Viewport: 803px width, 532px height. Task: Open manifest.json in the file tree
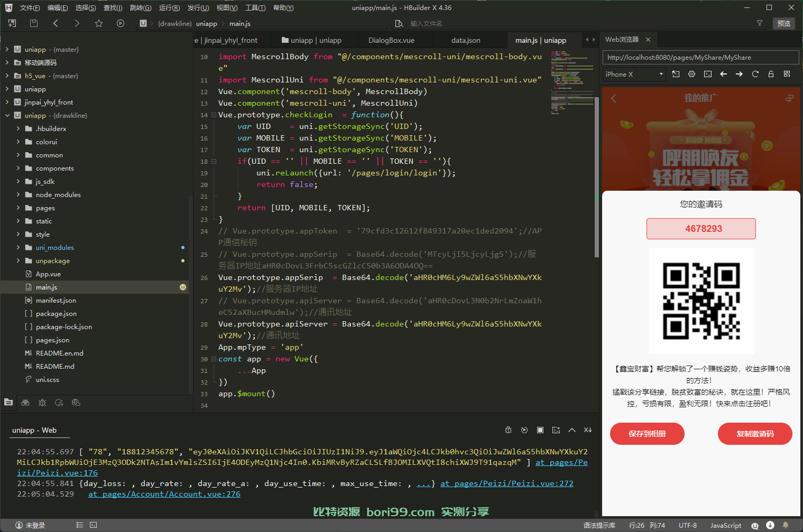[56, 300]
